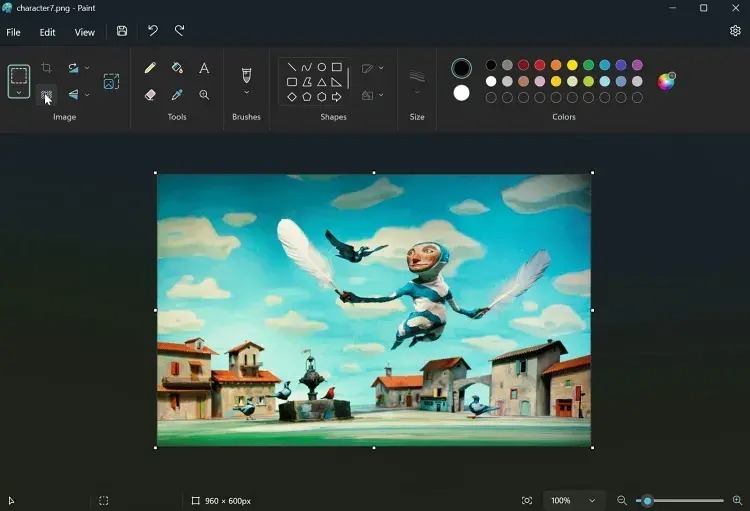
Task: Open the Edit menu
Action: point(47,32)
